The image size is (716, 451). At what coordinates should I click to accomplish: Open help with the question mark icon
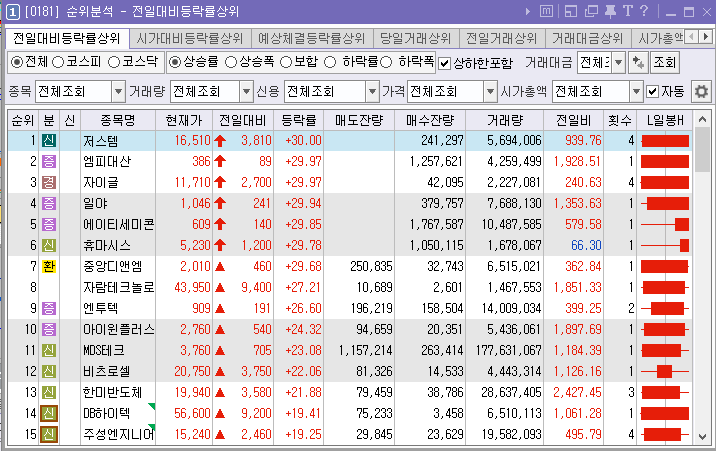645,12
